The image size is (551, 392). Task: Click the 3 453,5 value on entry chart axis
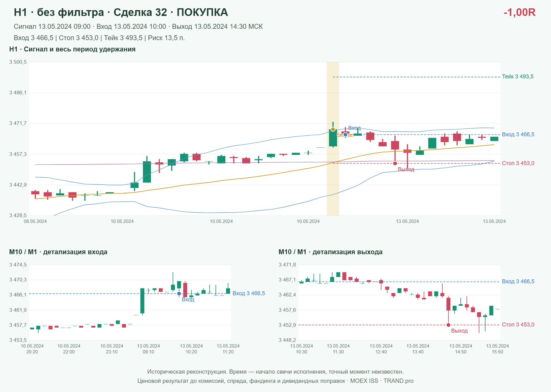(x=18, y=340)
